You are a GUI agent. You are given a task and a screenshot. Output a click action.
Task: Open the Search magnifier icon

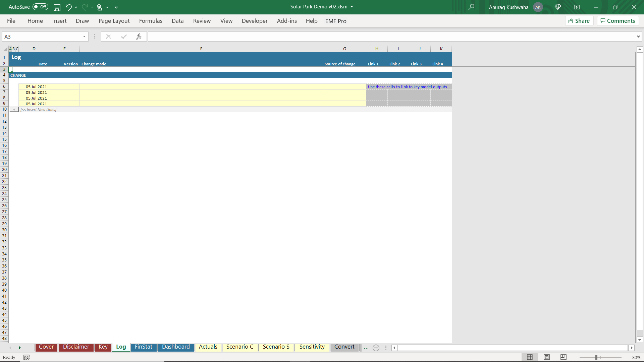[471, 7]
